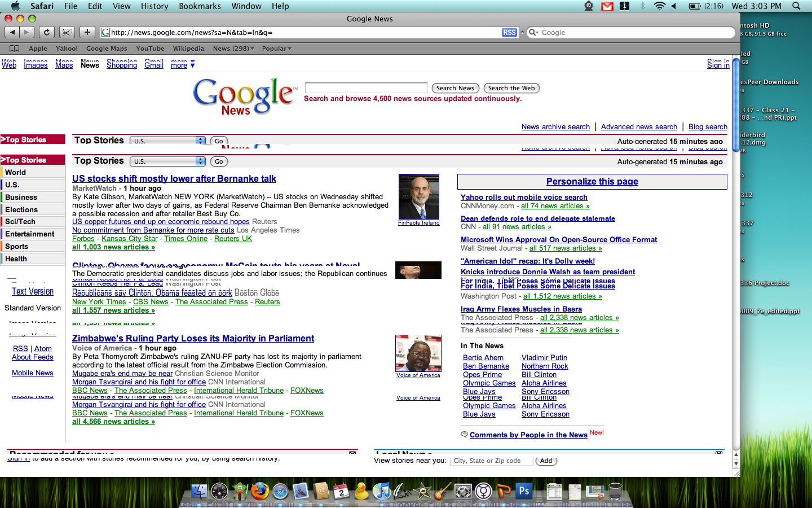This screenshot has width=812, height=508.
Task: Select the World section in the sidebar
Action: (x=33, y=172)
